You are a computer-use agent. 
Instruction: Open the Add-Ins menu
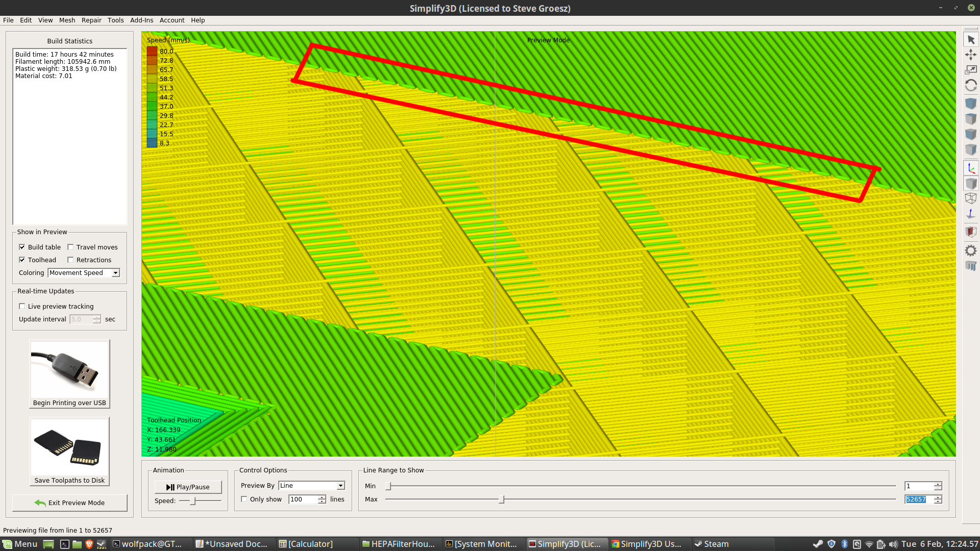tap(142, 20)
